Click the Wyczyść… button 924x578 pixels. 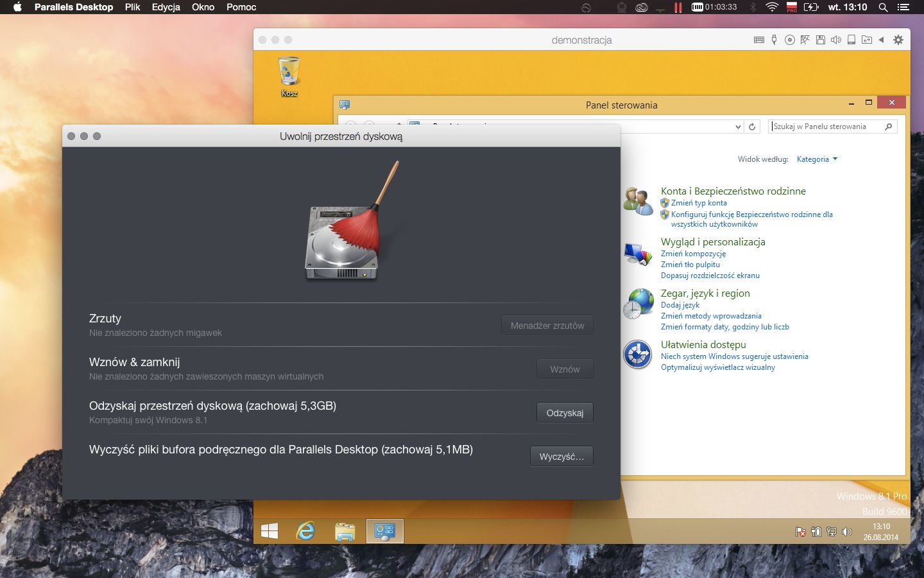(x=561, y=457)
